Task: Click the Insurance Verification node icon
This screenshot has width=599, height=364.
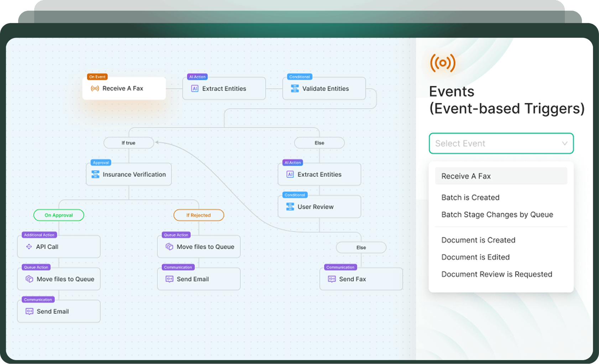Action: [x=95, y=174]
